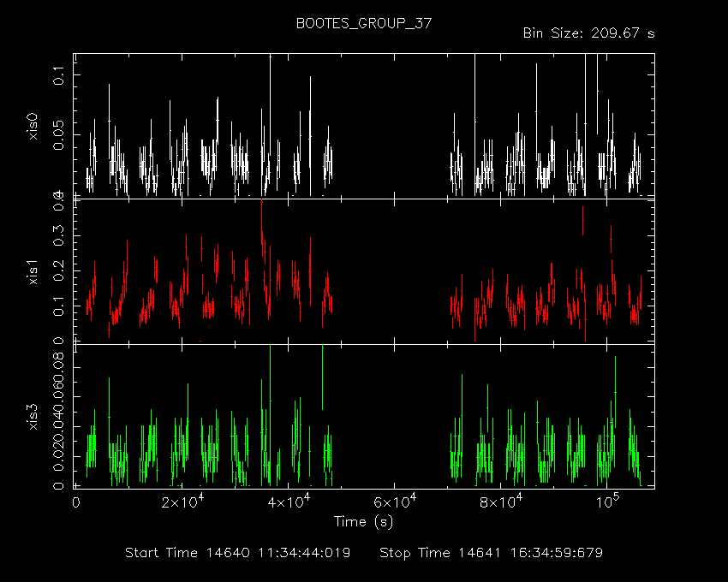728x582 pixels.
Task: Click the 0.2 tick label on xis1 axis
Action: 59,271
